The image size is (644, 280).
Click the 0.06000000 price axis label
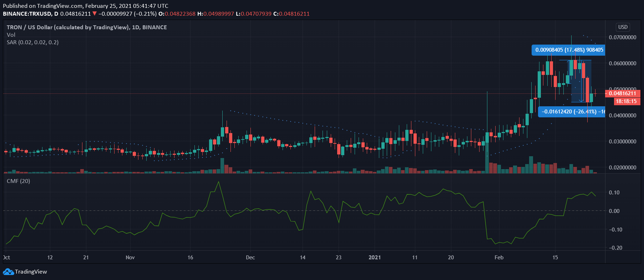623,63
